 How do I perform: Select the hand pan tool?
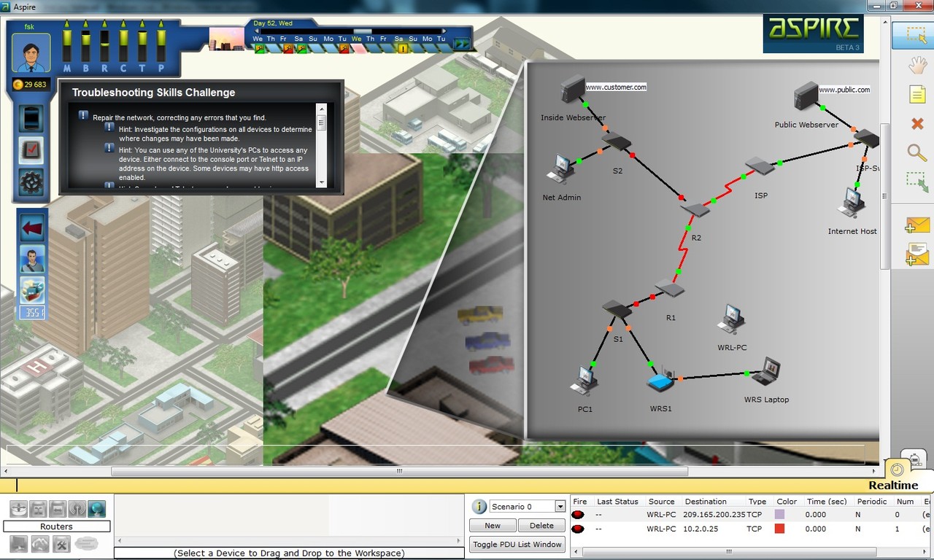click(916, 64)
